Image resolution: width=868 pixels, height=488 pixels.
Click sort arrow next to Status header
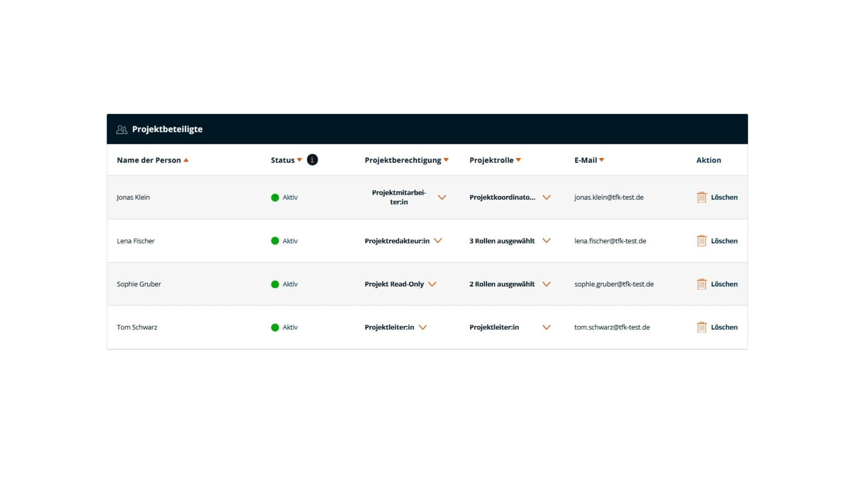[299, 160]
